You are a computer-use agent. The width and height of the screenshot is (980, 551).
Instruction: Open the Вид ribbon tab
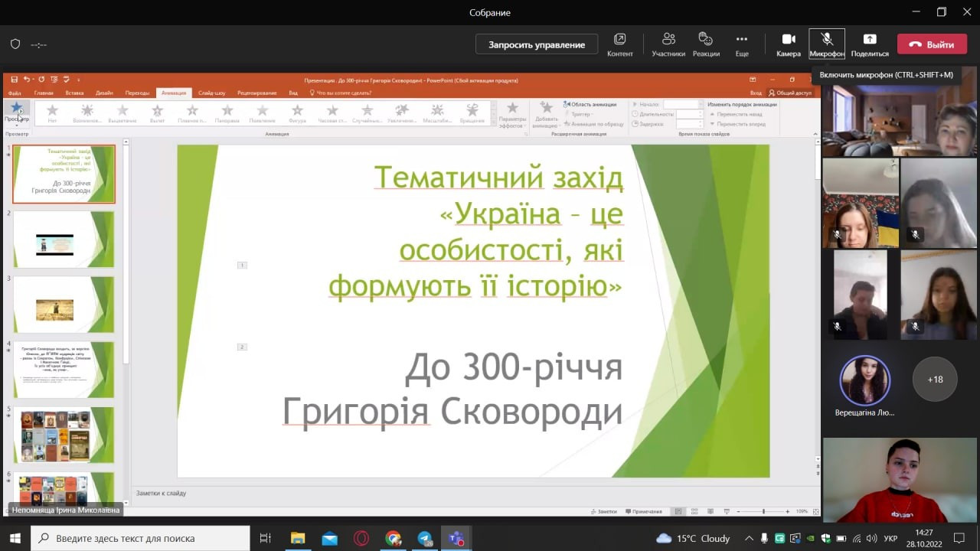[x=293, y=93]
